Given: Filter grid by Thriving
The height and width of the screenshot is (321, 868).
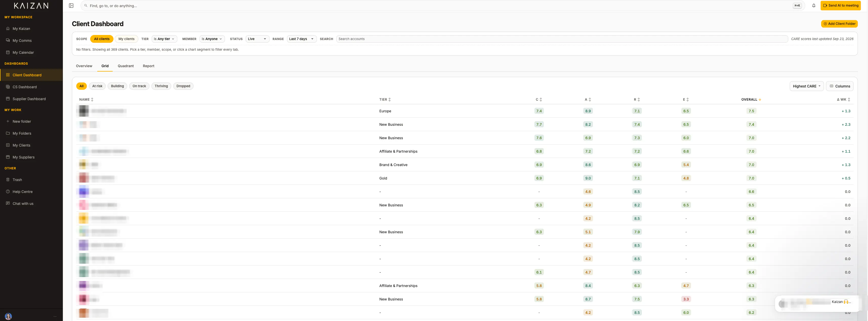Looking at the screenshot, I should (x=161, y=86).
